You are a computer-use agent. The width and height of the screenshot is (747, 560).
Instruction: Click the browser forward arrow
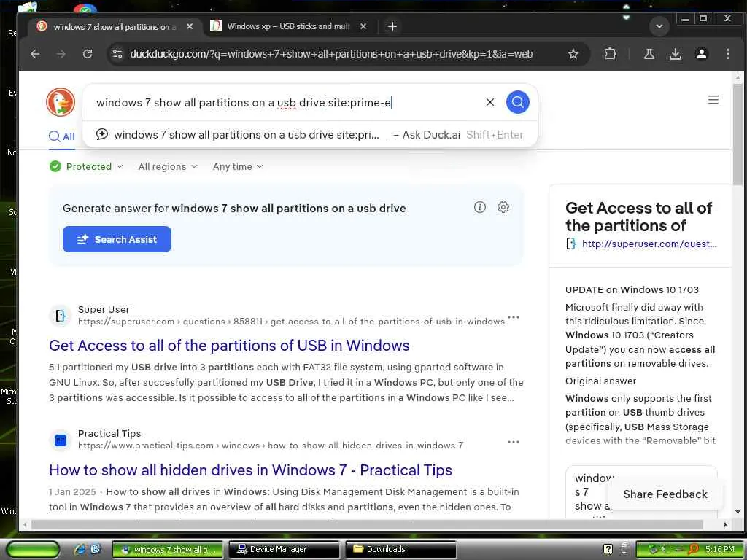(x=61, y=54)
